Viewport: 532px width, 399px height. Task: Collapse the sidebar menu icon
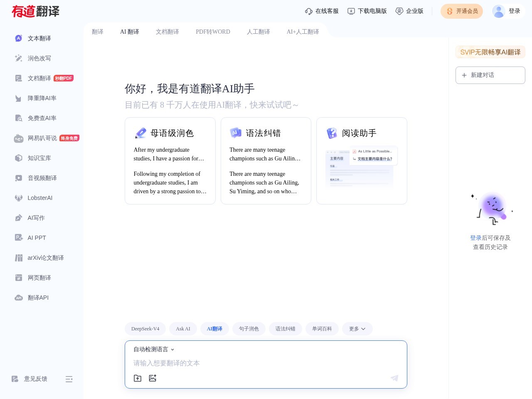pos(69,379)
